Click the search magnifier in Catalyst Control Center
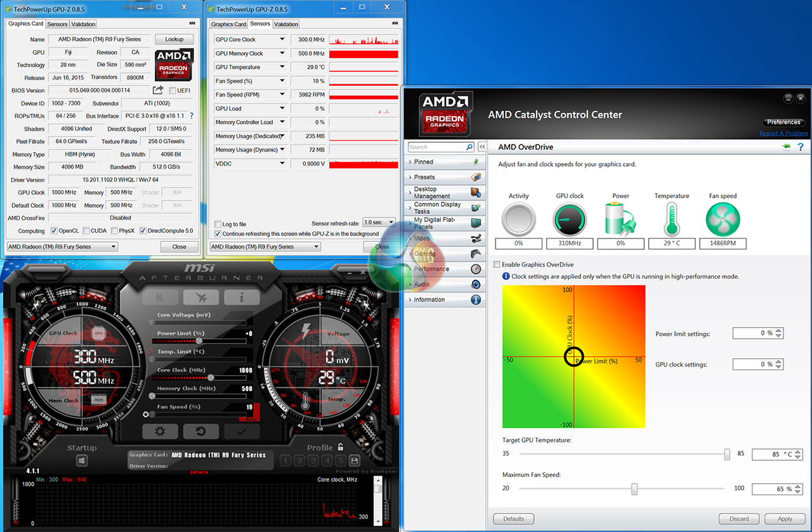Screen dimensions: 812x532 pos(469,147)
